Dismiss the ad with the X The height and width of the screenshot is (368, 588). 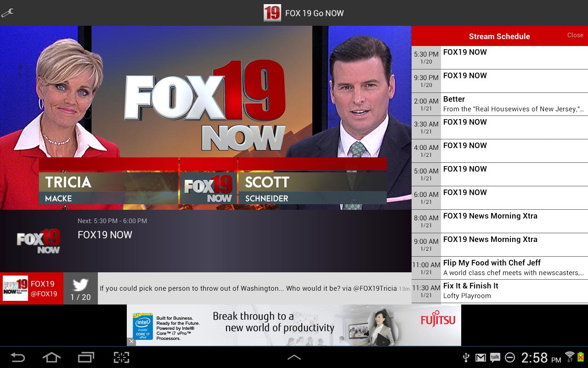131,341
